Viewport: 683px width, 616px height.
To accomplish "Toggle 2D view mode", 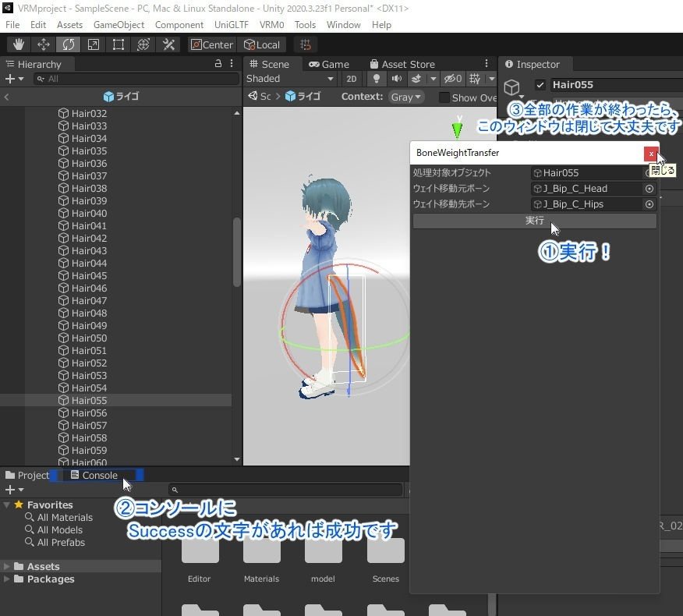I will 351,79.
